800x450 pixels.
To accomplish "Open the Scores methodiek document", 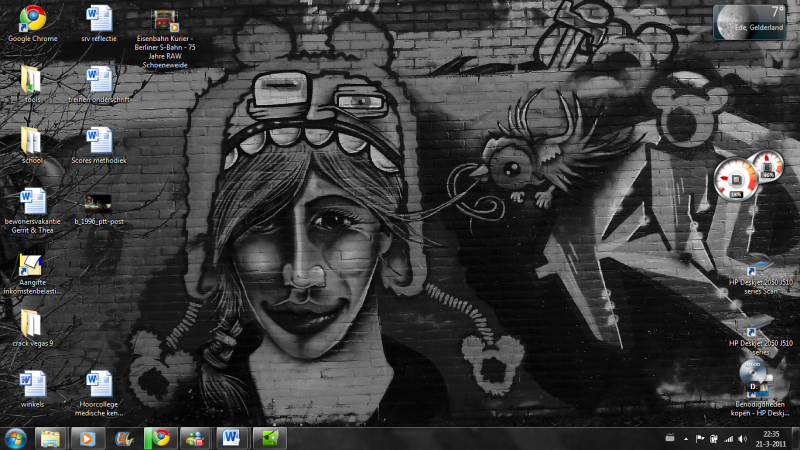I will (99, 145).
